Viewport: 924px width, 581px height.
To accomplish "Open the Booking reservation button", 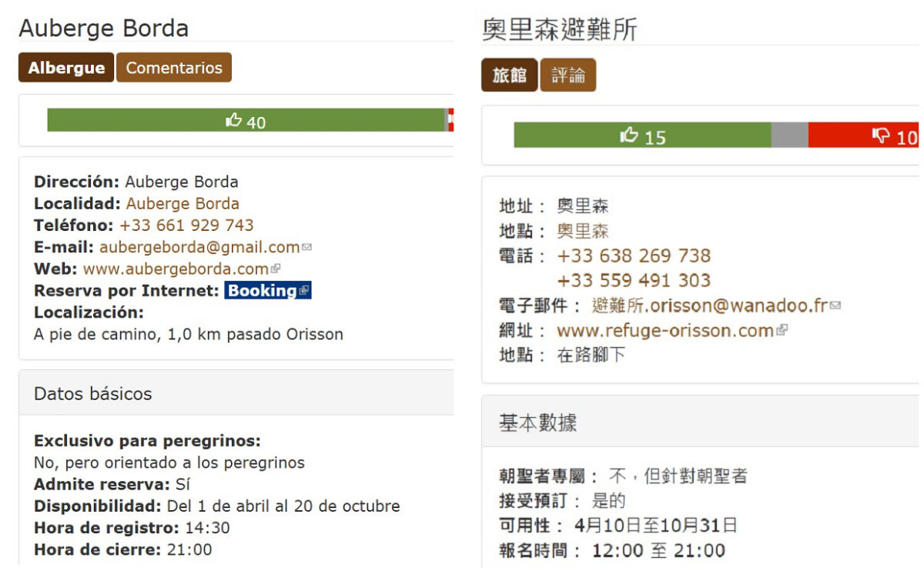I will click(x=263, y=291).
